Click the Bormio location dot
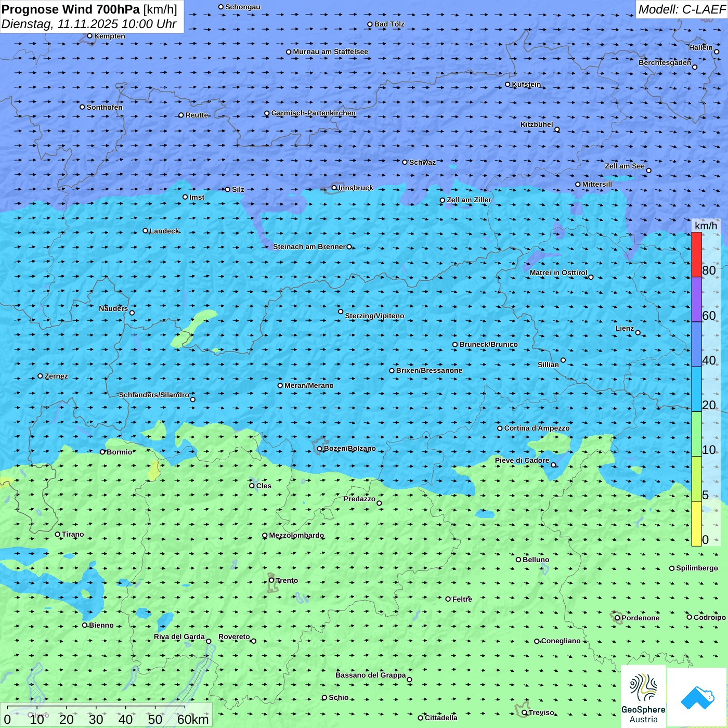 (102, 452)
